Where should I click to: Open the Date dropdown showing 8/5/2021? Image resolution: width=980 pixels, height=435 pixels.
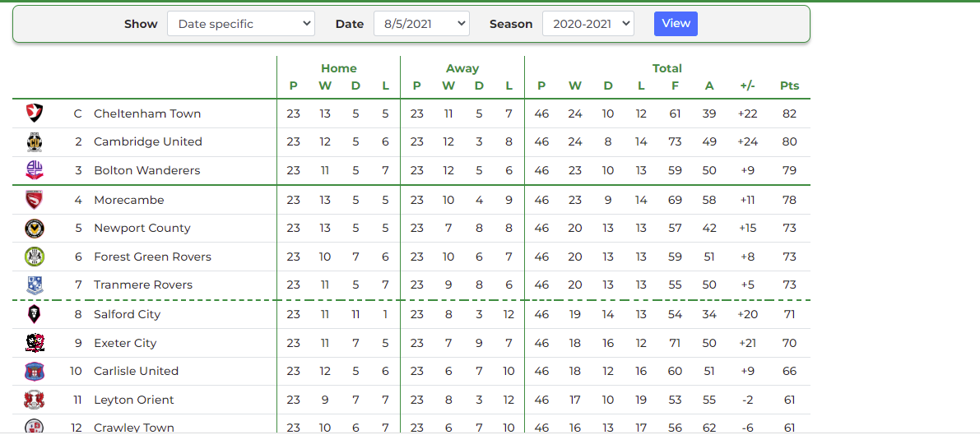coord(421,24)
